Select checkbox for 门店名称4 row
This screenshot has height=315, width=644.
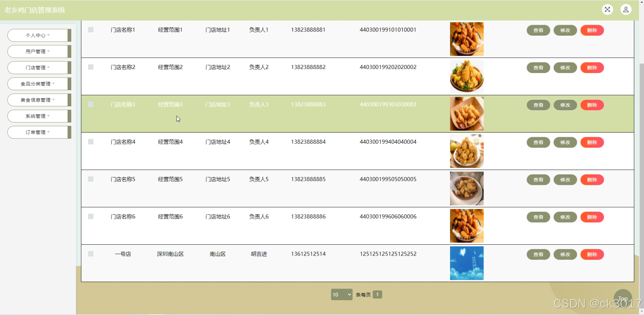pos(91,142)
